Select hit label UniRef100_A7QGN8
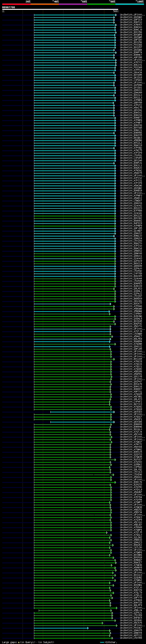The width and height of the screenshot is (146, 644). click(131, 344)
